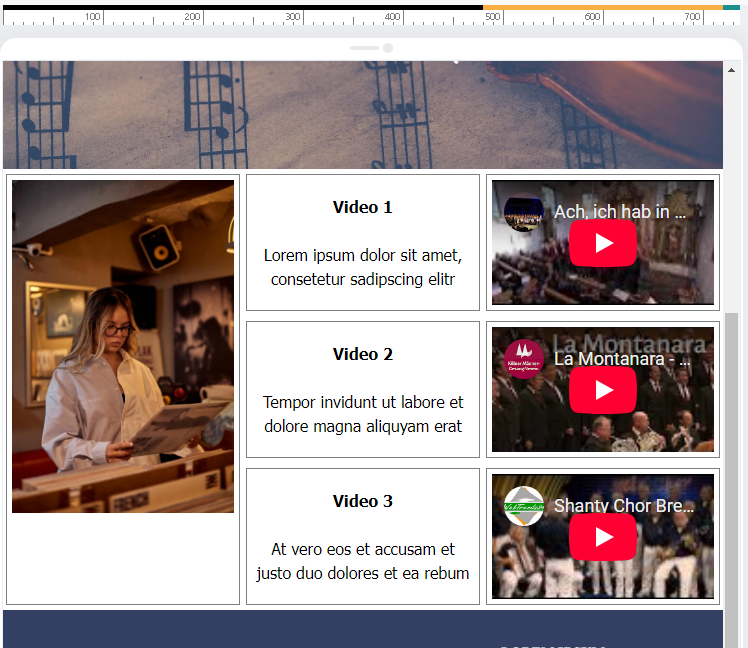Viewport: 748px width, 648px height.
Task: Play the 'Ach, ich hab in' YouTube video
Action: click(x=603, y=243)
